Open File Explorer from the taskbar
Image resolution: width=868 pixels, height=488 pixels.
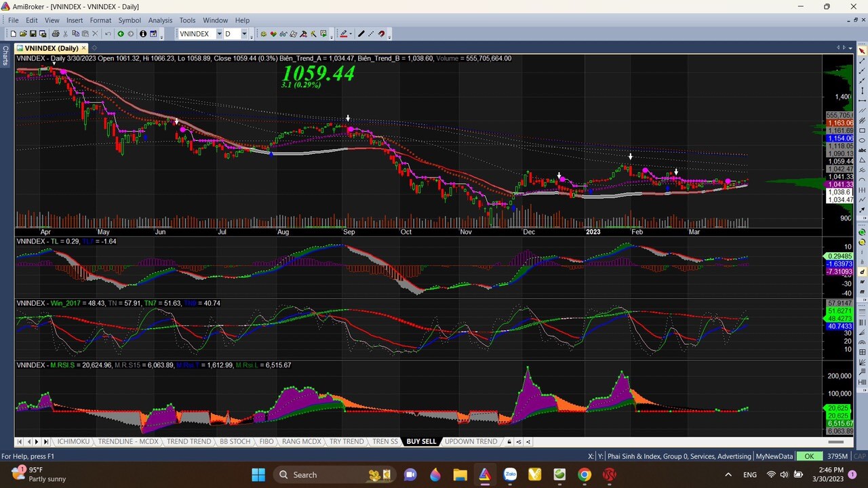click(460, 474)
